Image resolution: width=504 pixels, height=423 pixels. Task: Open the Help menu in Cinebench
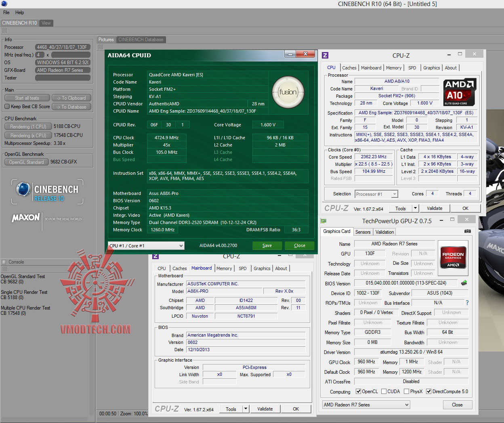[x=19, y=13]
